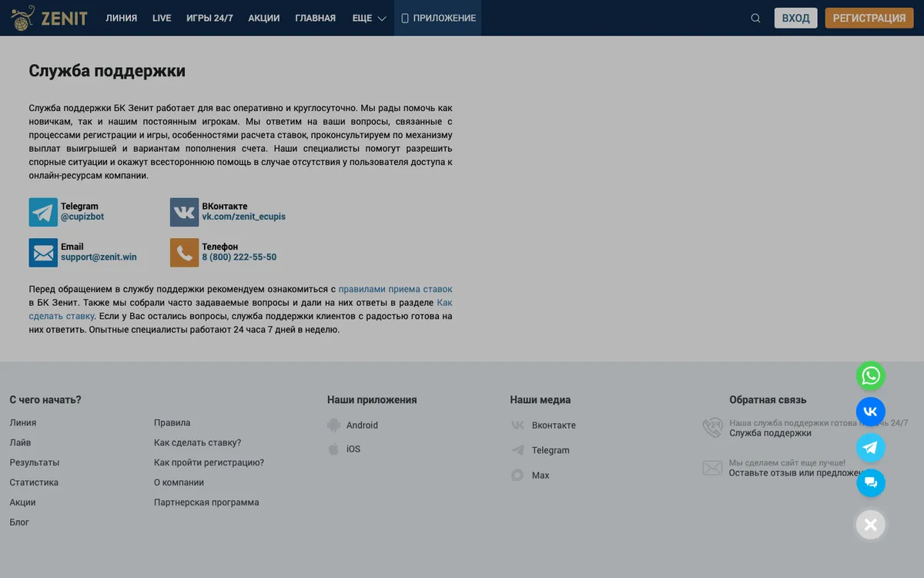Screen dimensions: 924x578
Task: Open the site search magnifier
Action: point(755,18)
